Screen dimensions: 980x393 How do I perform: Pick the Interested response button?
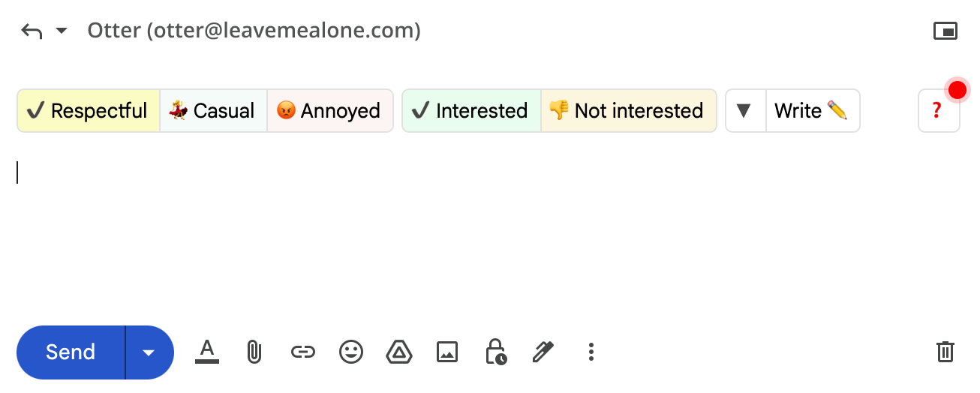point(470,111)
